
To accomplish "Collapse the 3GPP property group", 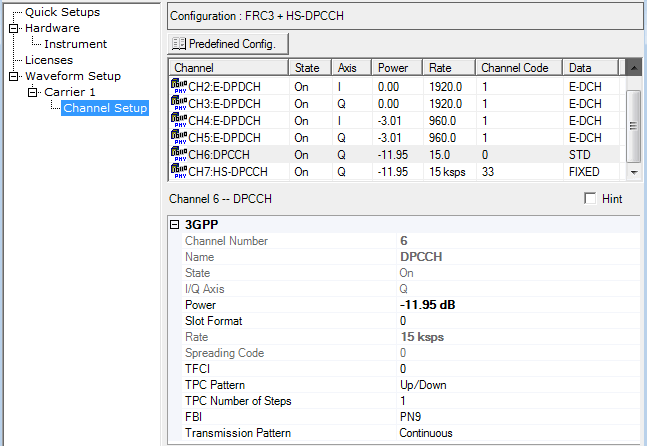I will coord(175,224).
